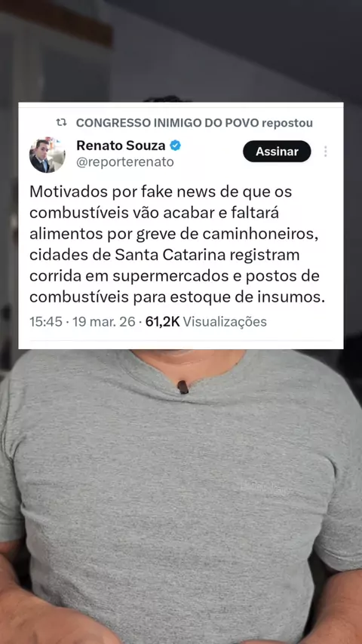Open the 61,2K Visualizações view count
This screenshot has height=644, width=362.
(x=206, y=321)
